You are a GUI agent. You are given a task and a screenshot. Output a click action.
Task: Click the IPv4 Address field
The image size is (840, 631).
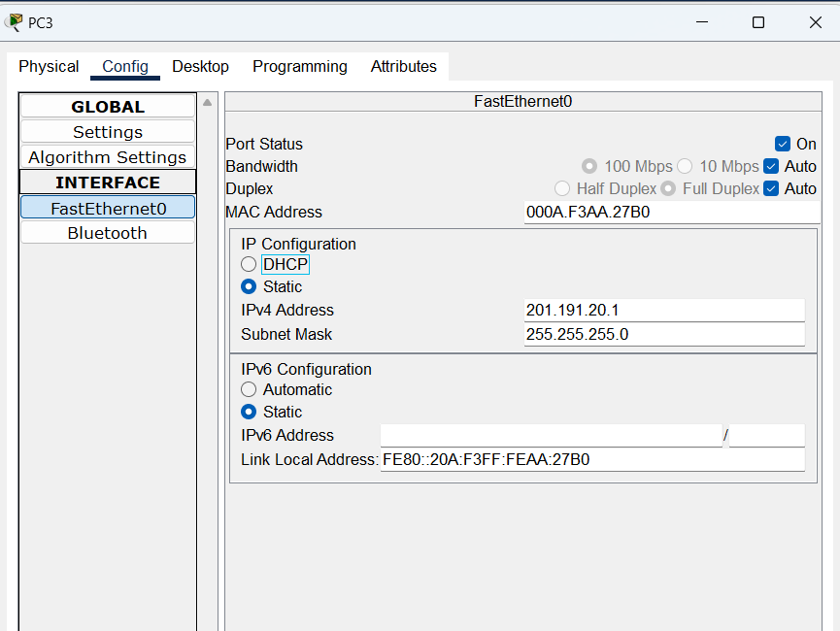pos(663,311)
